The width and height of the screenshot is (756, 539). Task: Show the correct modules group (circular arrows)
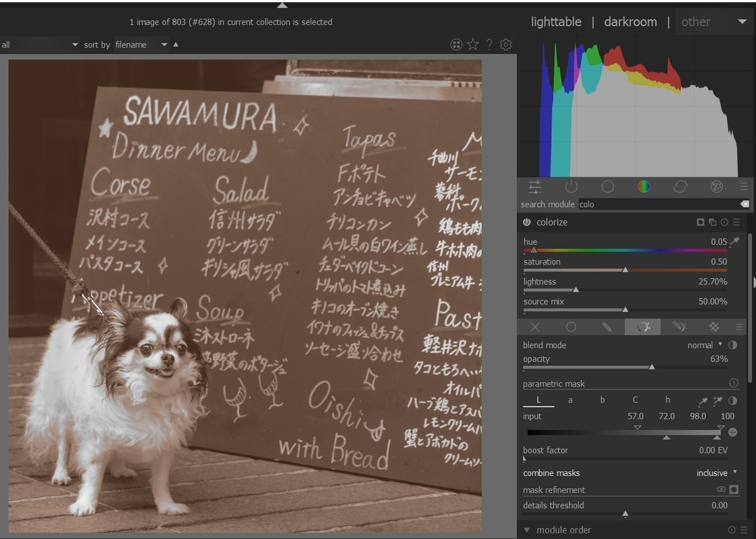(x=680, y=186)
